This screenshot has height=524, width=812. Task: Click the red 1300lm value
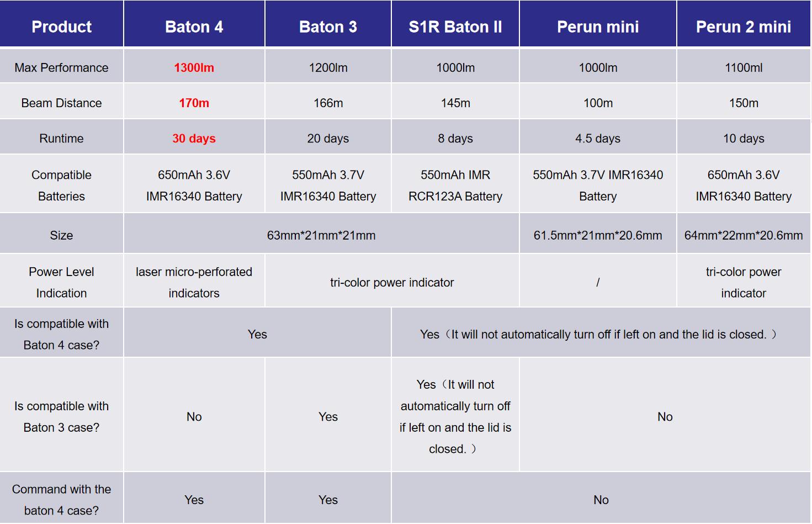click(194, 67)
